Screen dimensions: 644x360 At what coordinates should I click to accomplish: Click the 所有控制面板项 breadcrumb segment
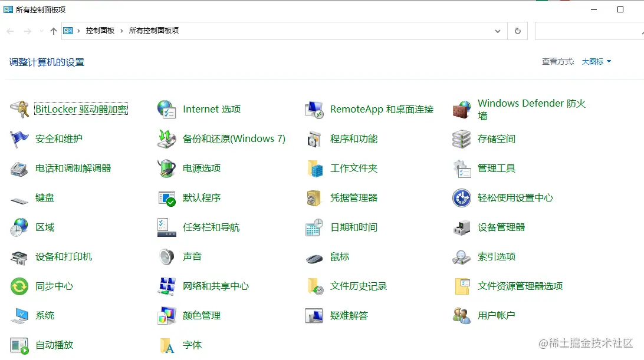[153, 31]
